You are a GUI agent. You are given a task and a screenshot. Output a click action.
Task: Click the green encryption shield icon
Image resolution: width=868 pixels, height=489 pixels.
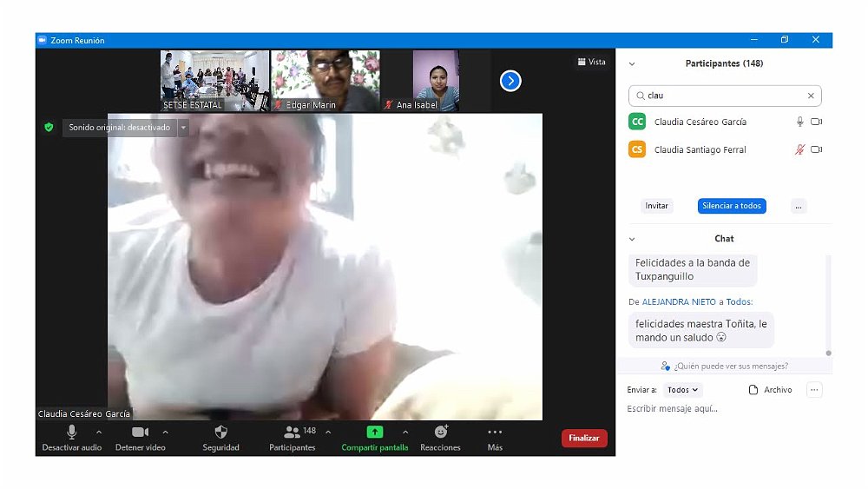[x=49, y=128]
